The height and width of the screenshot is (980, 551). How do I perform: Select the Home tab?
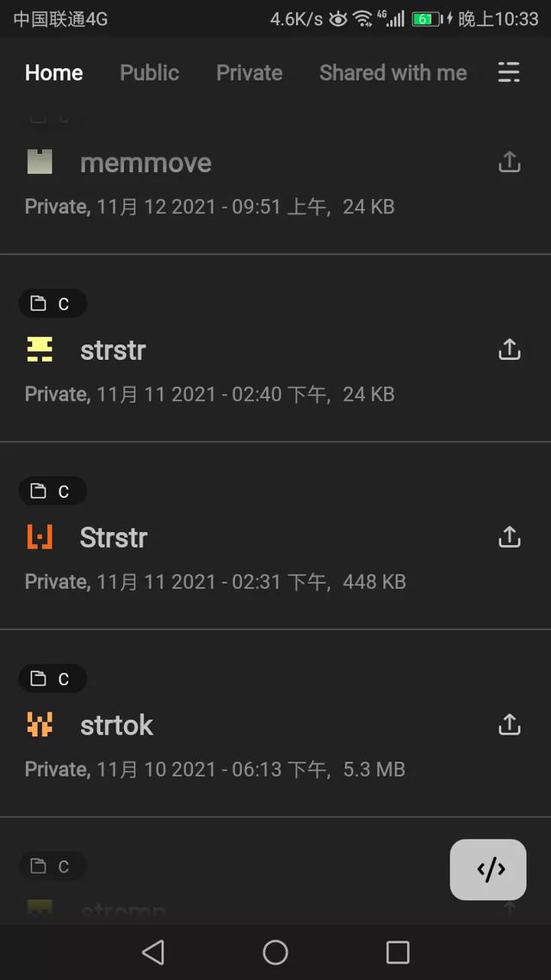click(53, 72)
